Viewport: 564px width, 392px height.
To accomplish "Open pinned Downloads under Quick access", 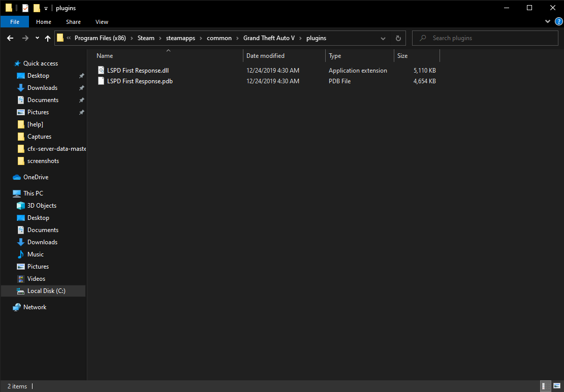I will pyautogui.click(x=43, y=88).
